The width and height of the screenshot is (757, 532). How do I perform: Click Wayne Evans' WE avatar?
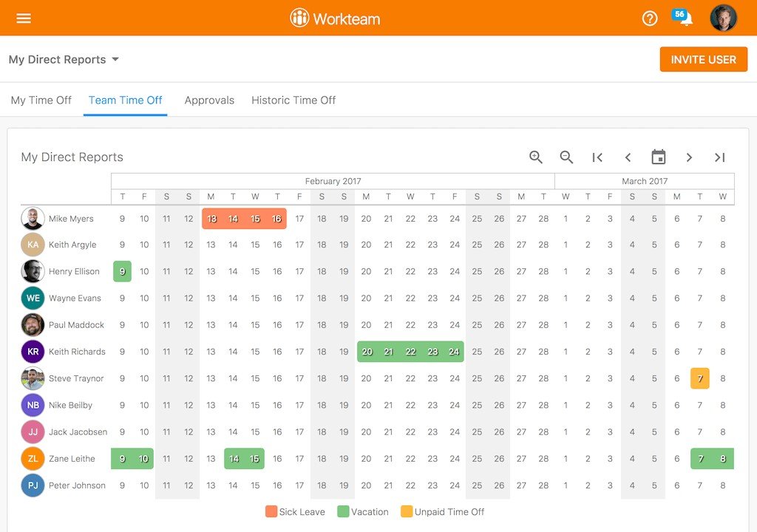pyautogui.click(x=33, y=298)
